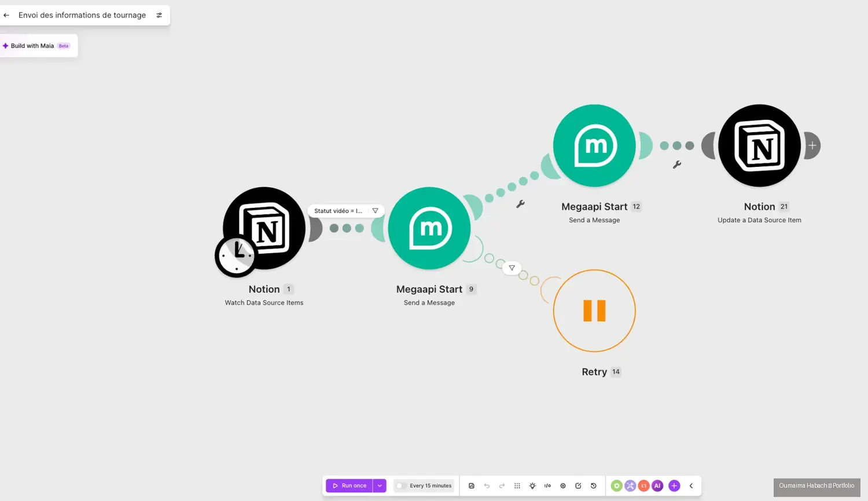This screenshot has width=868, height=501.
Task: Open scenario settings gear in toolbar
Action: click(x=563, y=486)
